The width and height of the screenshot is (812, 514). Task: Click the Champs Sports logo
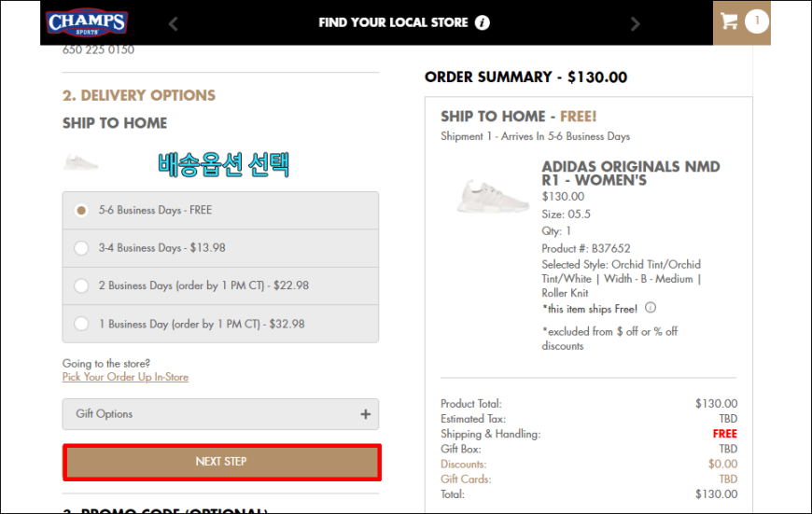point(87,22)
